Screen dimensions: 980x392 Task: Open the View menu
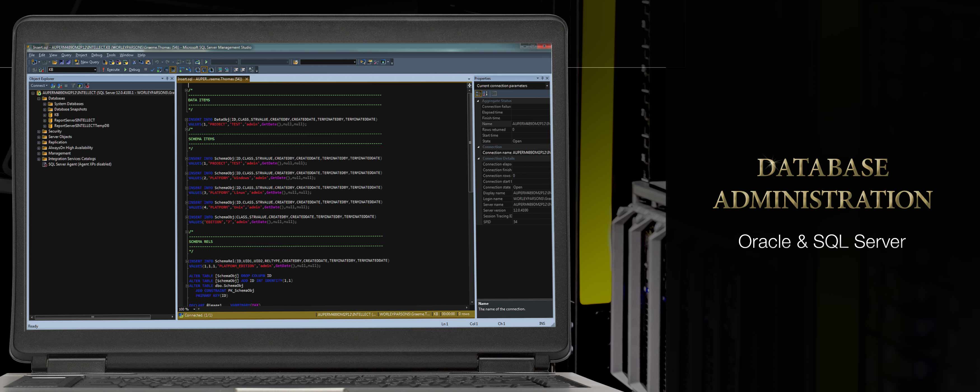[x=53, y=55]
